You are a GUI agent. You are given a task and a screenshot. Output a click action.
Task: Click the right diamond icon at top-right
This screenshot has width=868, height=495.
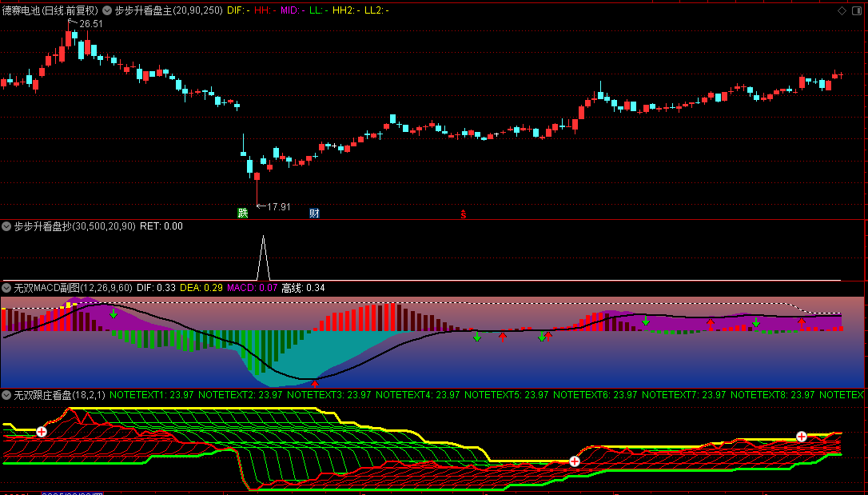tap(856, 11)
